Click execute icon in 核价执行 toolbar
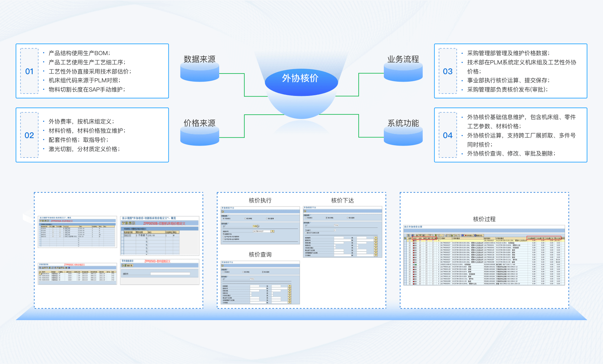603x364 pixels. click(x=223, y=212)
